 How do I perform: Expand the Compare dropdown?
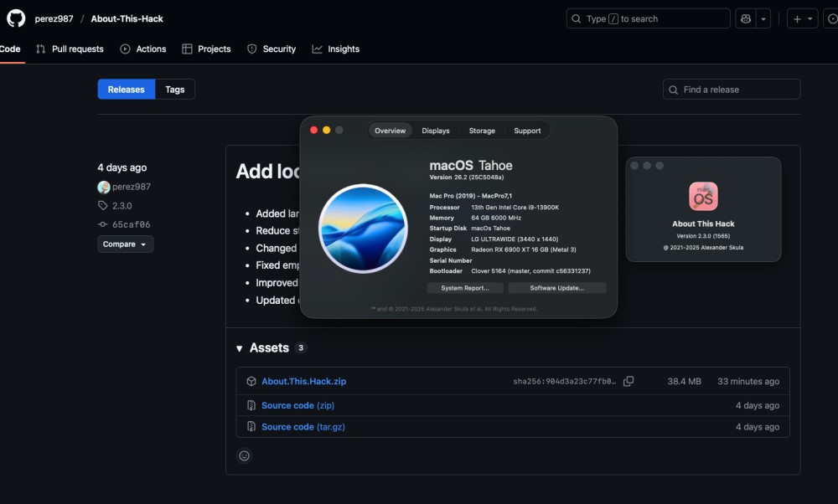point(125,244)
